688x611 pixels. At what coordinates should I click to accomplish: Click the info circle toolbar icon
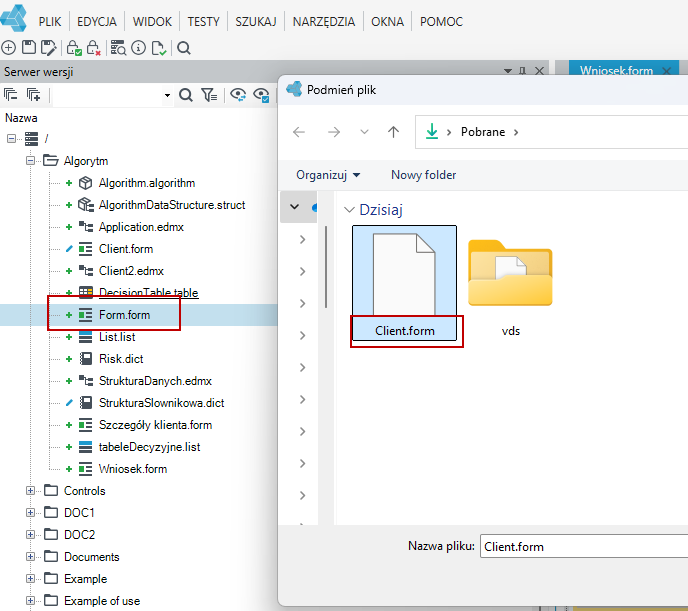138,47
